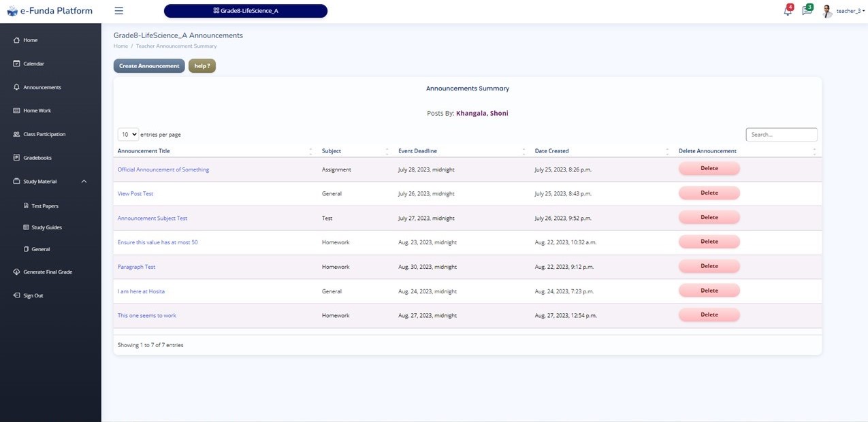Sort by Event Deadline column arrows

(524, 151)
